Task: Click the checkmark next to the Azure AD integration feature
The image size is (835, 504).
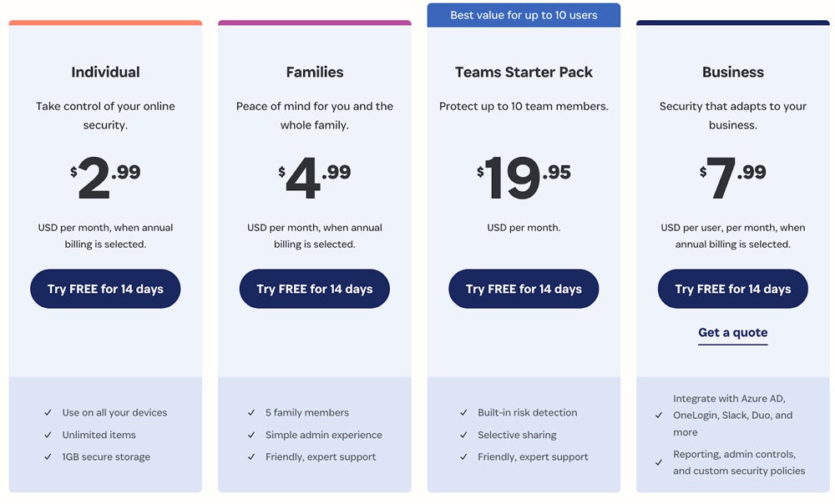Action: (660, 415)
